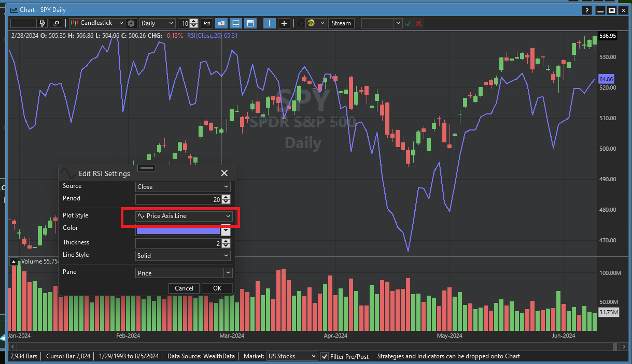Toggle the vertical cursor line tool
The height and width of the screenshot is (364, 632).
270,23
